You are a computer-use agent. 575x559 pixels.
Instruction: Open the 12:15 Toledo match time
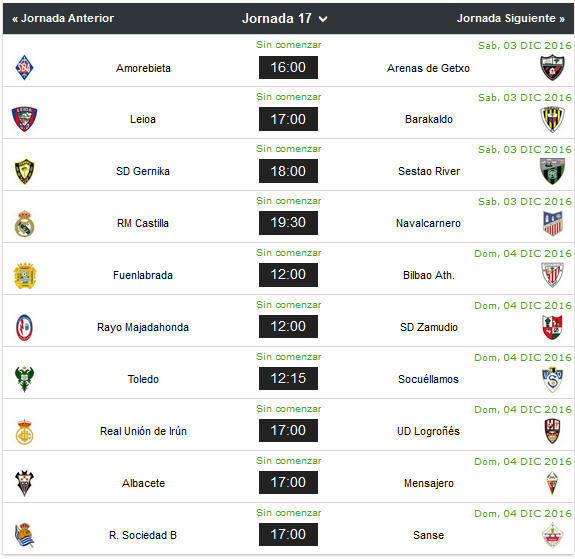click(288, 379)
